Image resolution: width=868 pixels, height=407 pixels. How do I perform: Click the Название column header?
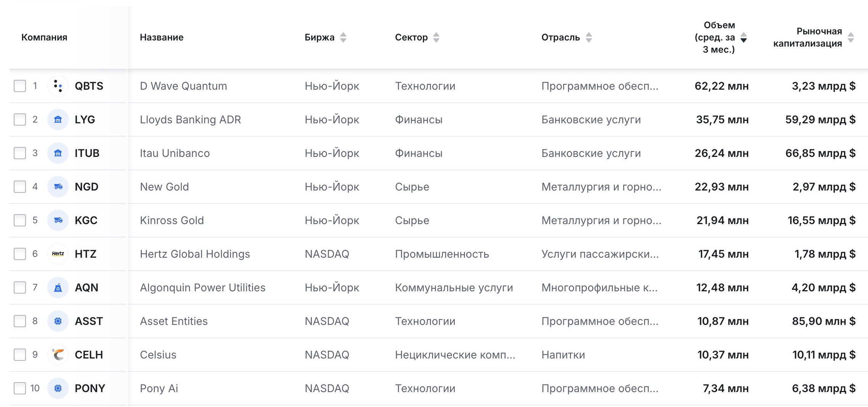coord(162,37)
